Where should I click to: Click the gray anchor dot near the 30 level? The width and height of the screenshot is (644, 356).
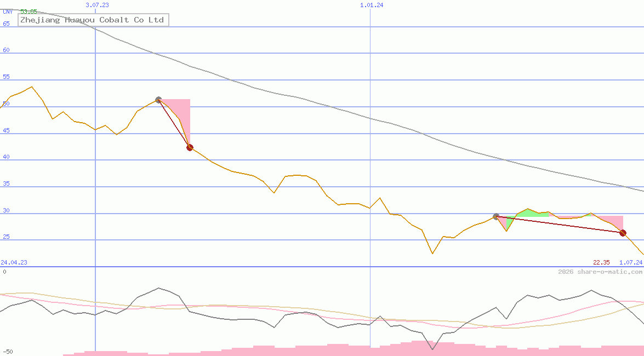point(496,216)
